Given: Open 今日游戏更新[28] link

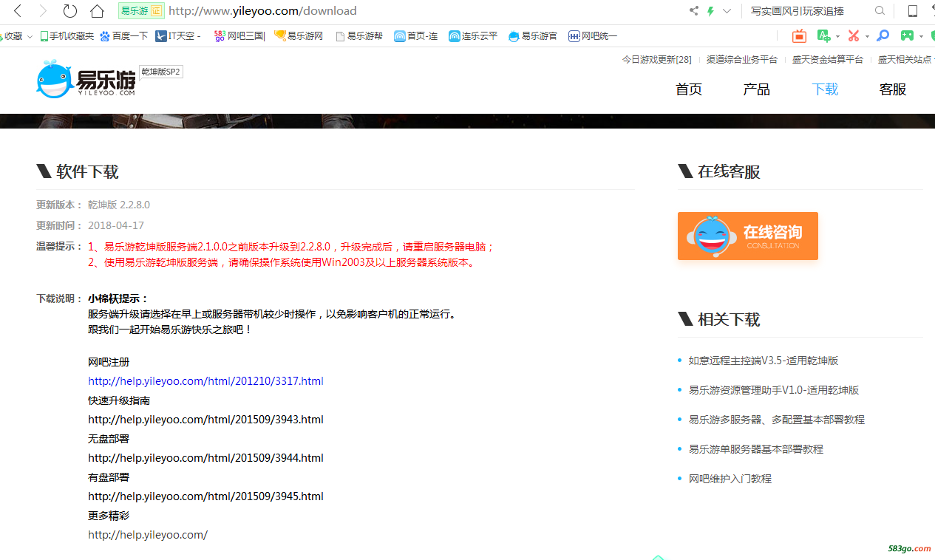Looking at the screenshot, I should (x=657, y=60).
